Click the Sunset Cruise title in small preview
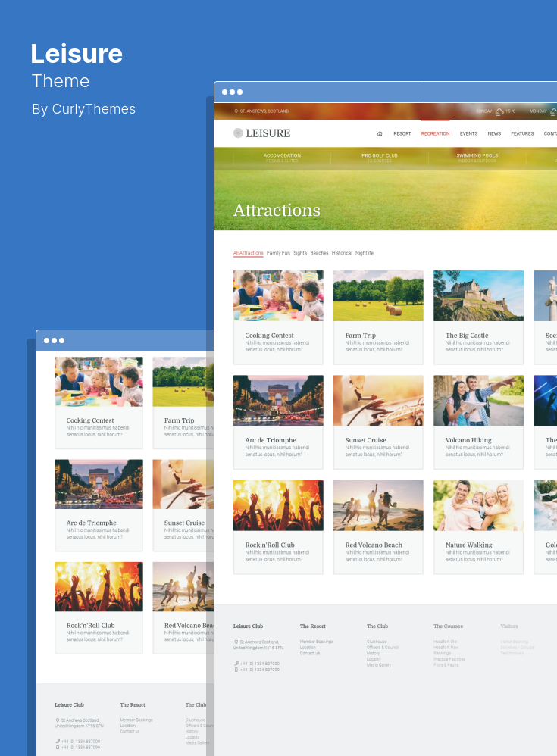 [184, 523]
